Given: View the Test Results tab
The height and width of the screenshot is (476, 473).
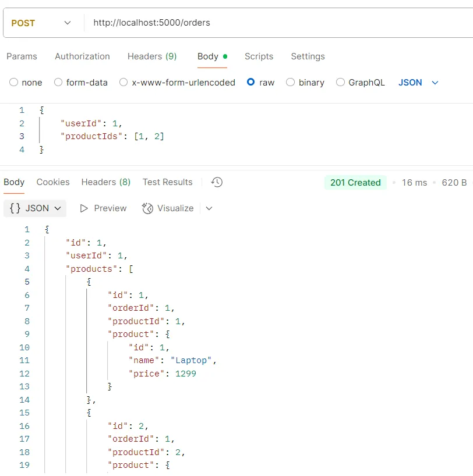Looking at the screenshot, I should [167, 182].
